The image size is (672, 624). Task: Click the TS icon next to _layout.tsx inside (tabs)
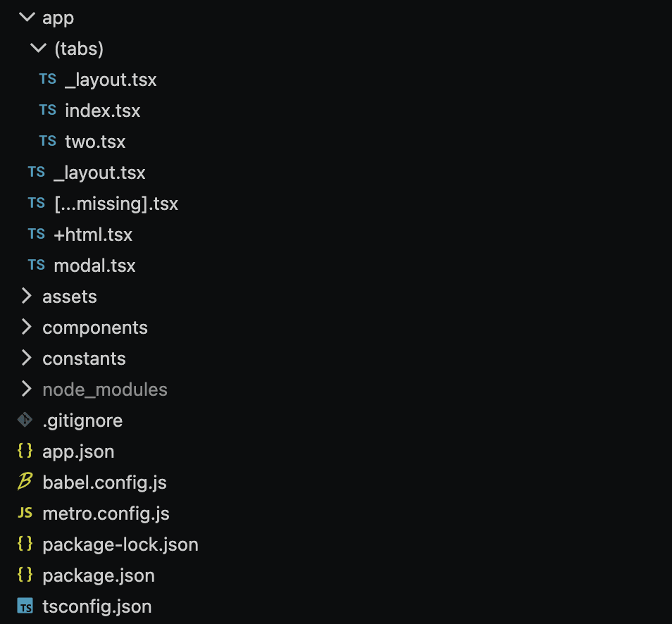[47, 79]
